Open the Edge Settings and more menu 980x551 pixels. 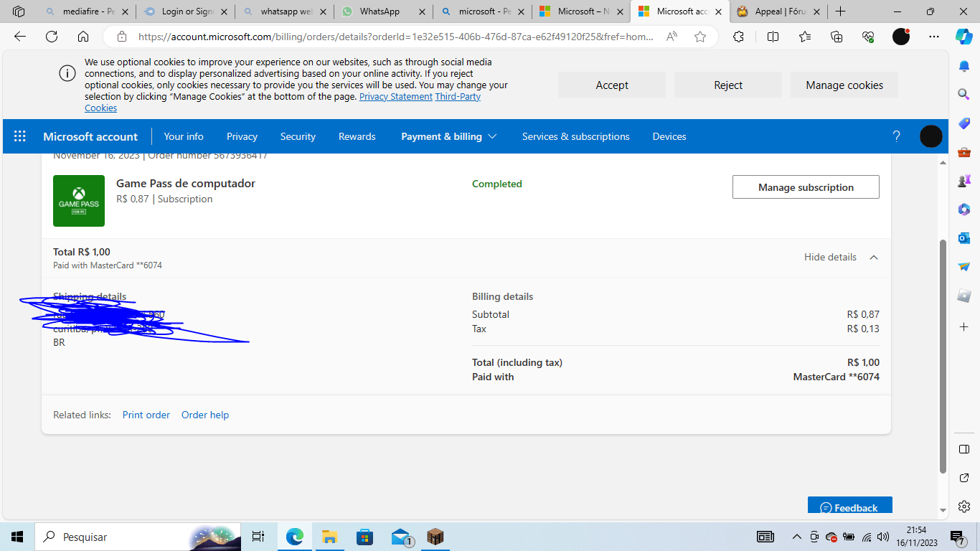933,37
